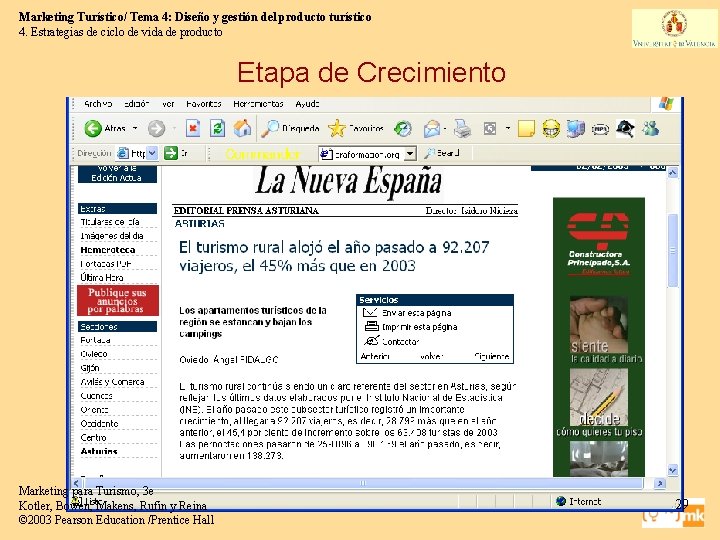The image size is (720, 540).
Task: Open the Mail button dropdown arrow
Action: coord(445,129)
